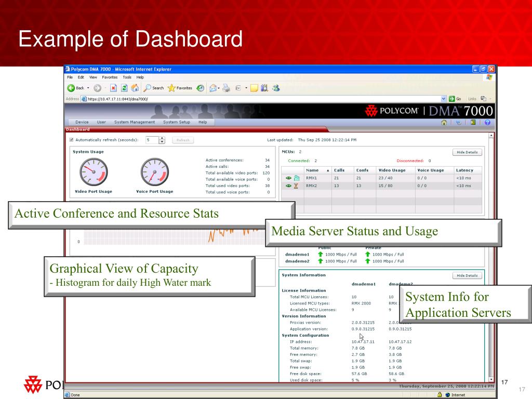
Task: Open the System Setup menu
Action: click(x=177, y=122)
